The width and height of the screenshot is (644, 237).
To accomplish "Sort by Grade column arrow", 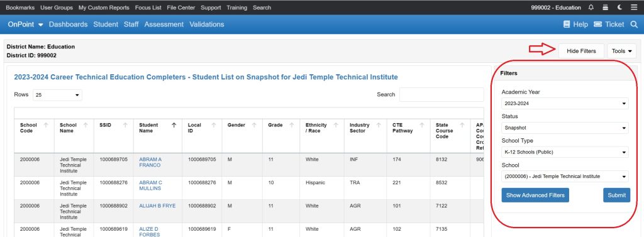I will [292, 125].
